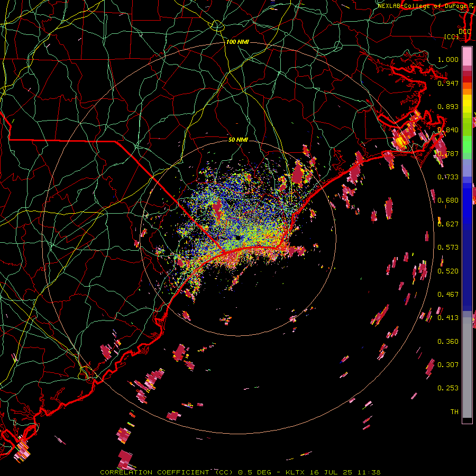This screenshot has height=476, width=476.
Task: Click the 0.733 scale value
Action: tap(448, 177)
